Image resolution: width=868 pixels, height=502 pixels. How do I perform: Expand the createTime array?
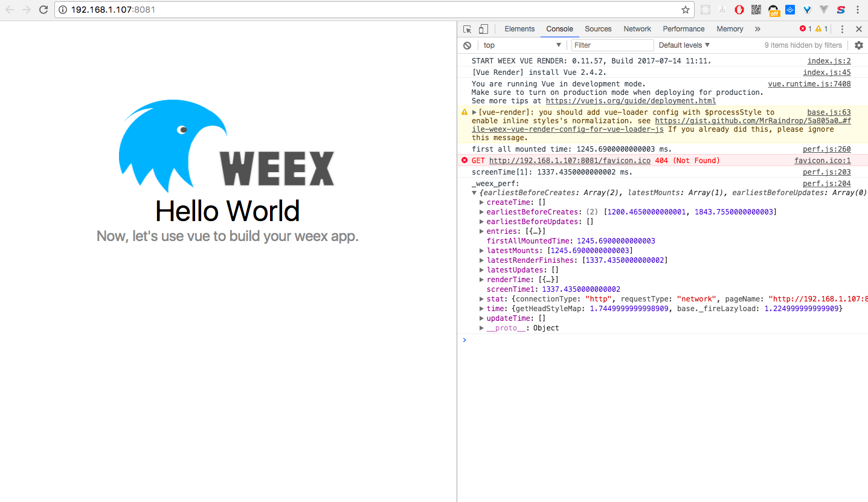(482, 202)
